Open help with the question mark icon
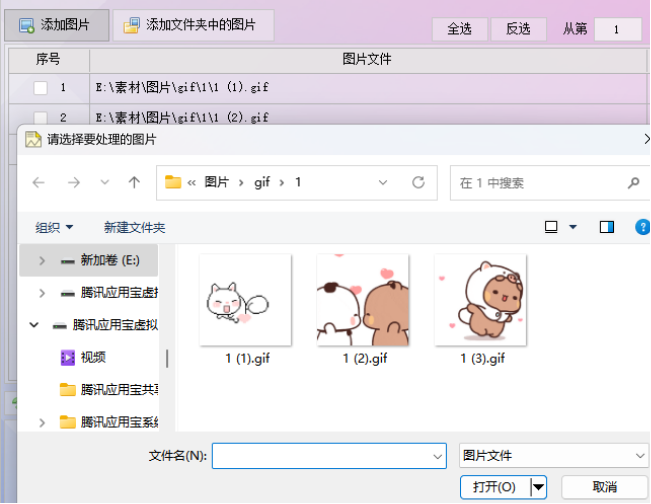 [642, 227]
